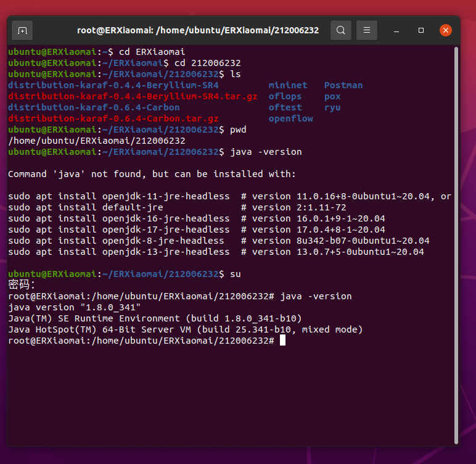Click the Postman directory name
The width and height of the screenshot is (476, 464).
click(x=343, y=85)
